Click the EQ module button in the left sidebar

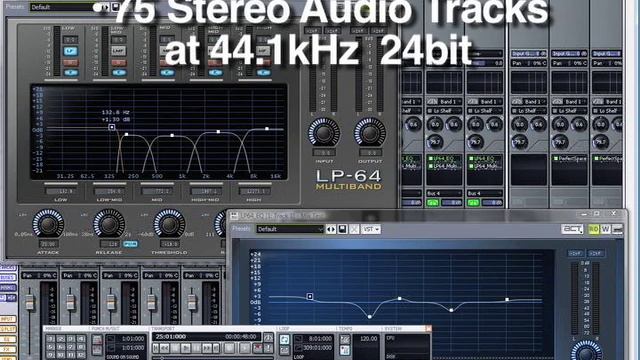[7, 339]
